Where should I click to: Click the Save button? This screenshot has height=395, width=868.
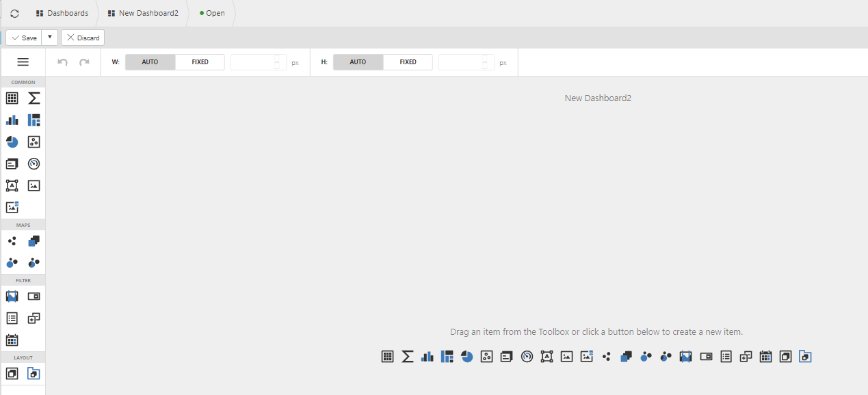click(24, 38)
